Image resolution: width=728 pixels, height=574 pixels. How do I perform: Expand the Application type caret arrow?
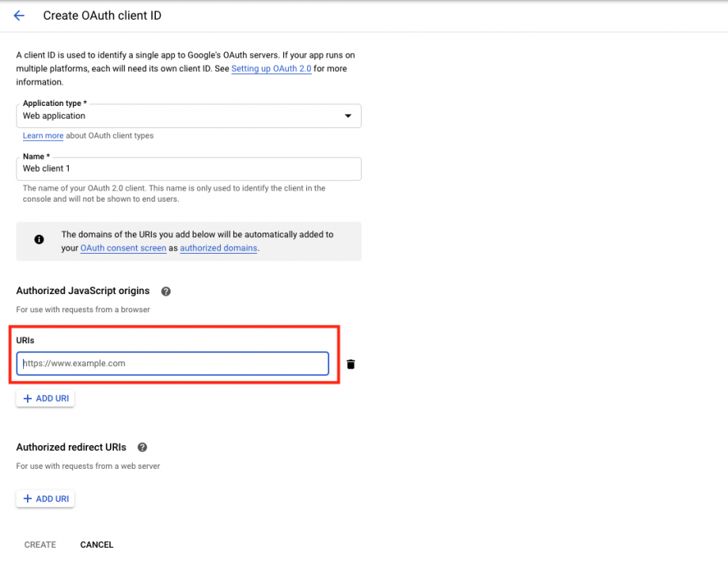[x=347, y=115]
